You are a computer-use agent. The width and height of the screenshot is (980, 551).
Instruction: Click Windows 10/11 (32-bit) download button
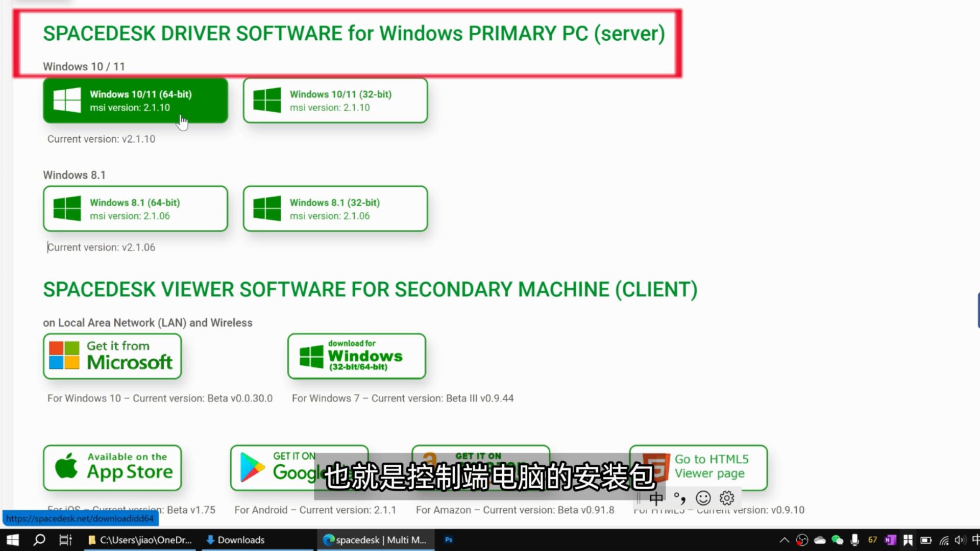coord(335,100)
